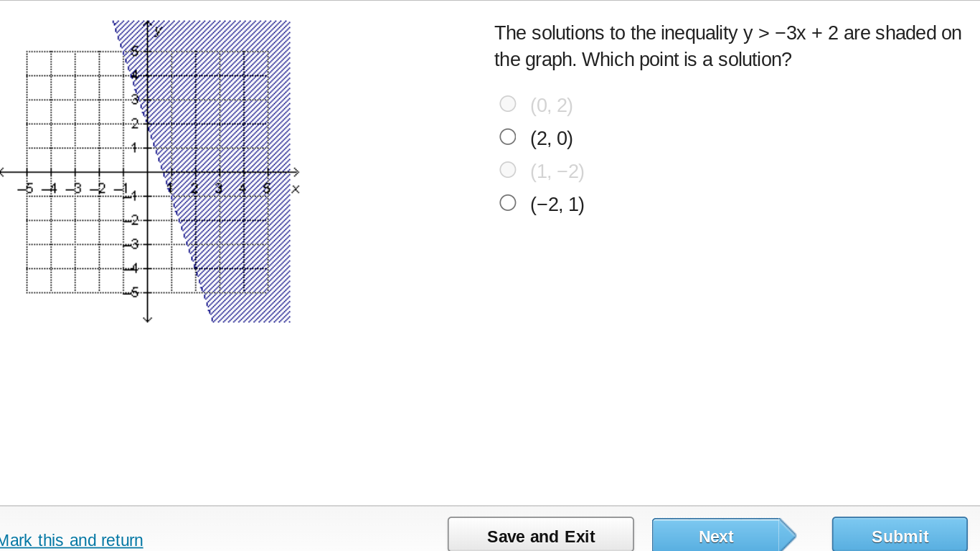The width and height of the screenshot is (980, 551).
Task: Click the answer text (−2, 1)
Action: coord(557,204)
